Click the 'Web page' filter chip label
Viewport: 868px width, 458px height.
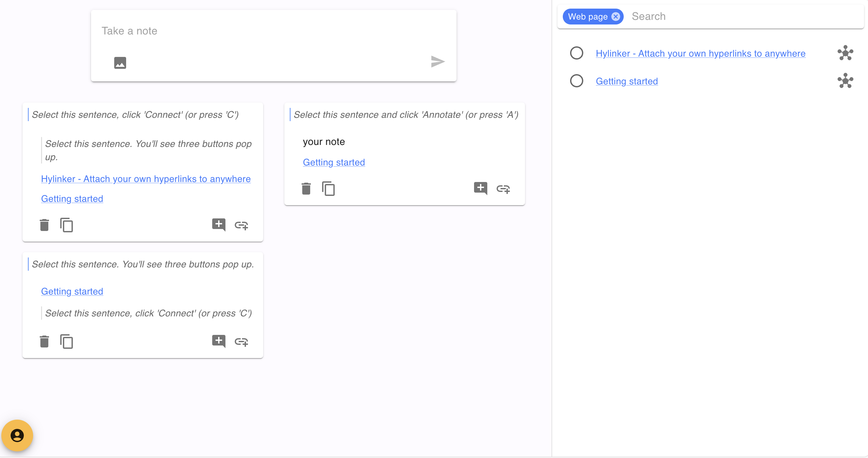588,17
